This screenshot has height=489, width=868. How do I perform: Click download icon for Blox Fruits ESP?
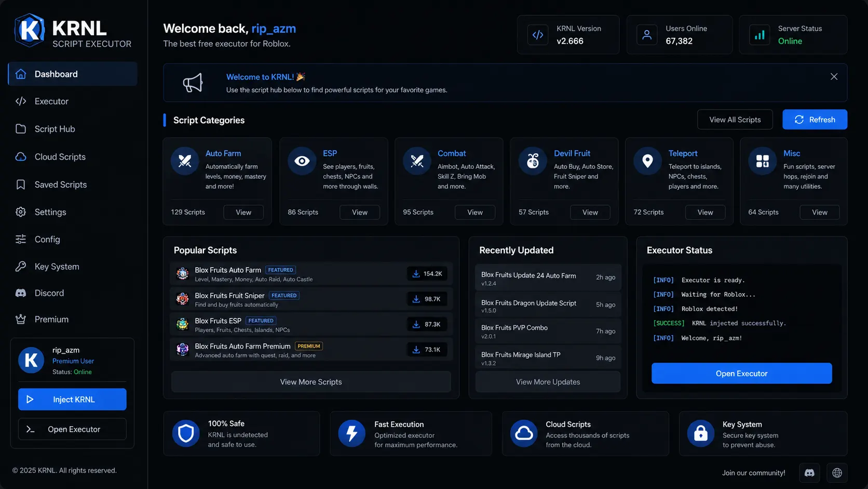416,324
